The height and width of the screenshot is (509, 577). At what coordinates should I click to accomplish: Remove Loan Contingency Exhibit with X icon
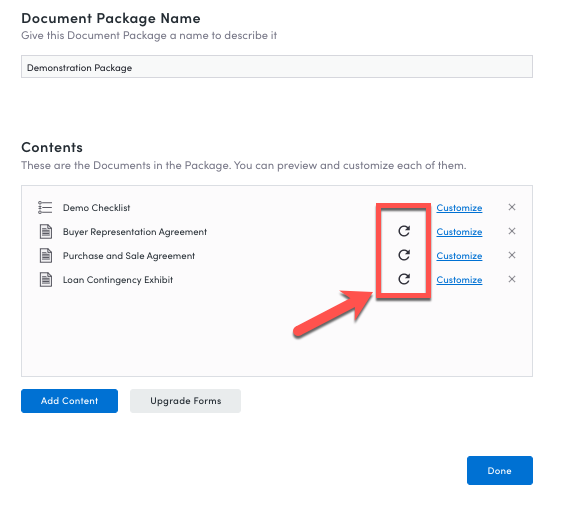(511, 279)
